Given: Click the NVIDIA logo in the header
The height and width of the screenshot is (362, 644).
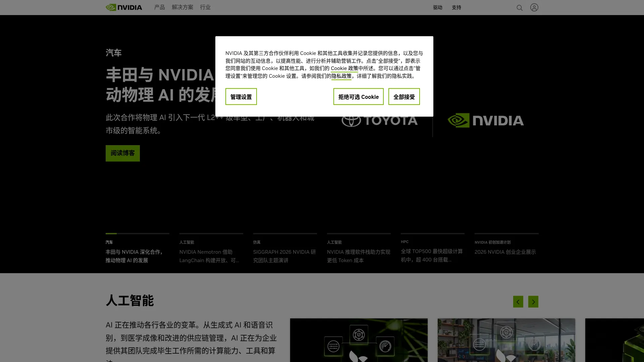Looking at the screenshot, I should [x=124, y=7].
